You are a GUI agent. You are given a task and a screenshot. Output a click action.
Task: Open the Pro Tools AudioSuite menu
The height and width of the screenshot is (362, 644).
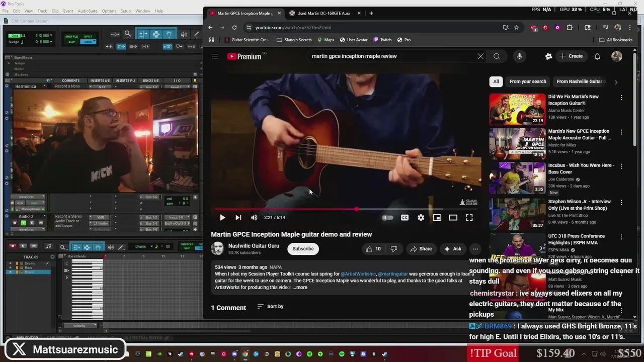click(x=88, y=11)
